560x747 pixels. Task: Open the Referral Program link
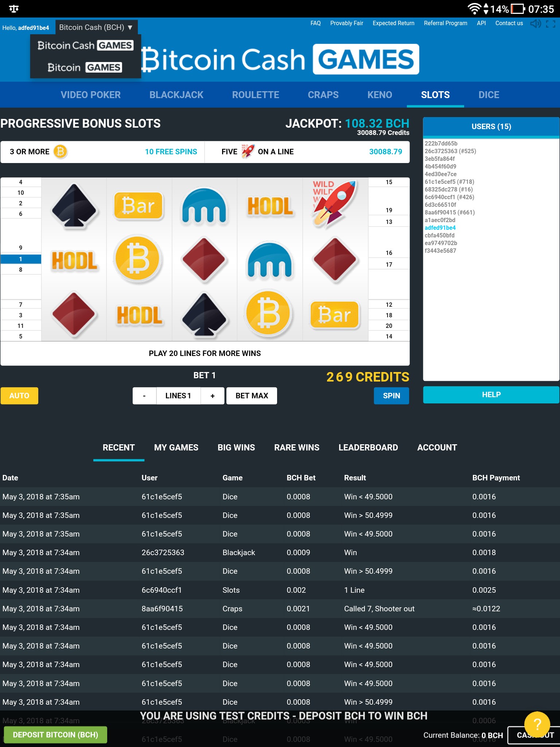pos(446,23)
